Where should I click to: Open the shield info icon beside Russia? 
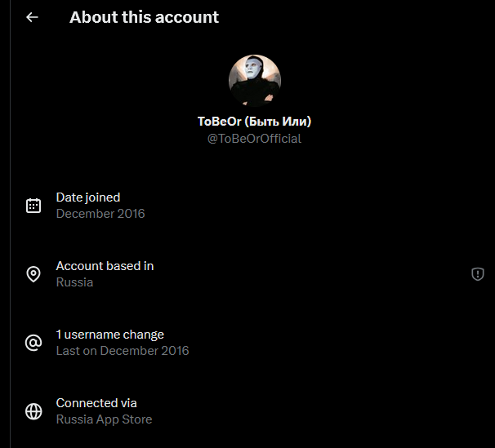478,274
